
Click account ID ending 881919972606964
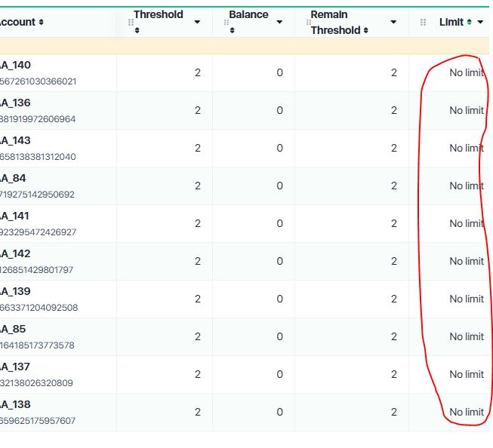coord(38,119)
